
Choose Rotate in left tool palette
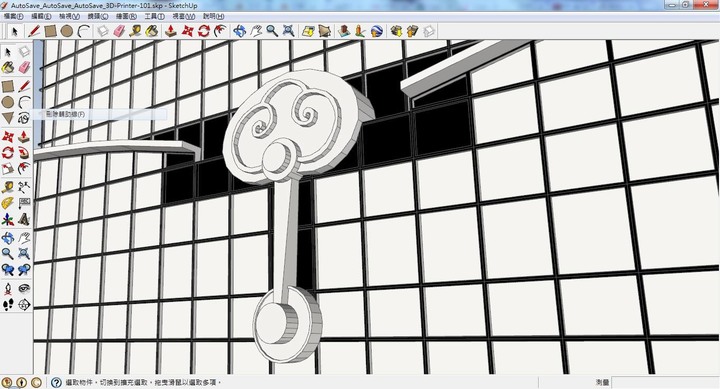pos(8,153)
